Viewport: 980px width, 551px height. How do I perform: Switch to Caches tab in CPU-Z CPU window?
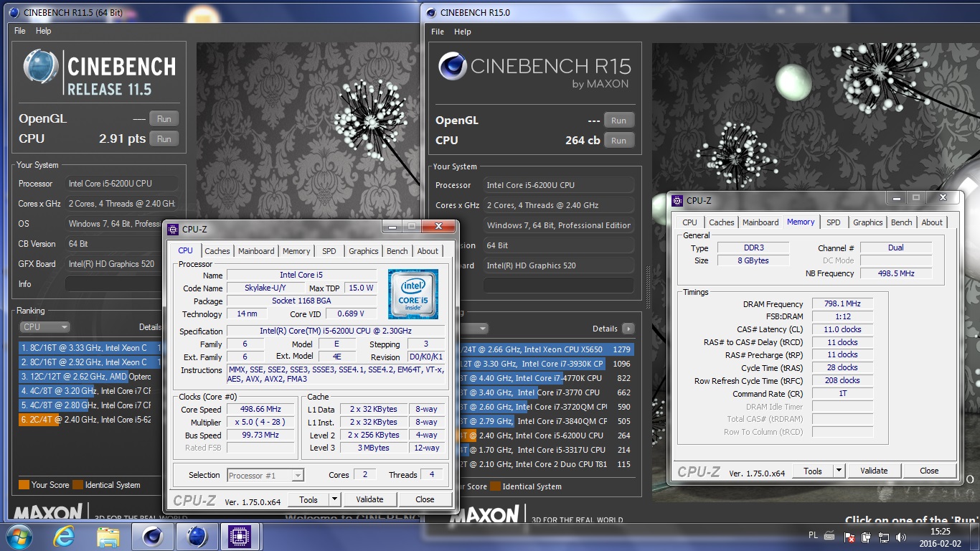pyautogui.click(x=217, y=251)
